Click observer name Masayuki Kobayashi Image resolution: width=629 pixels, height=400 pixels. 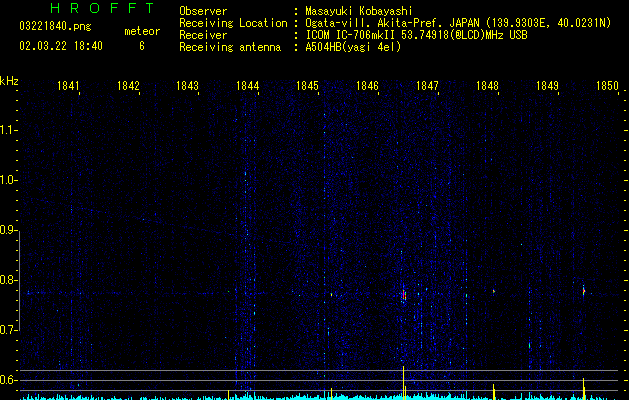click(x=359, y=11)
